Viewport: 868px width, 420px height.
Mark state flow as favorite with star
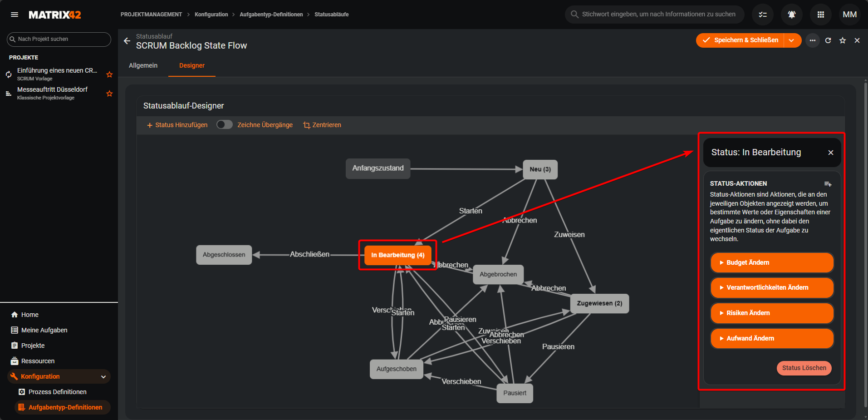click(x=843, y=40)
